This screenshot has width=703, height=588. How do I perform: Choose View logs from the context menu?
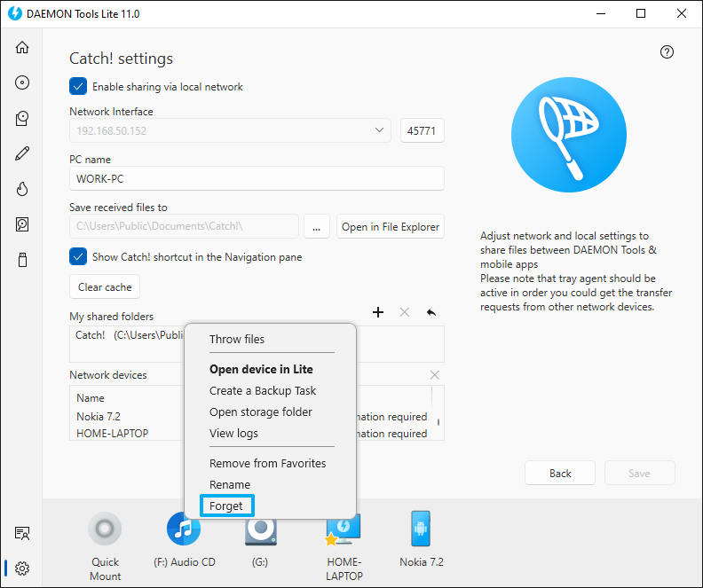[233, 433]
